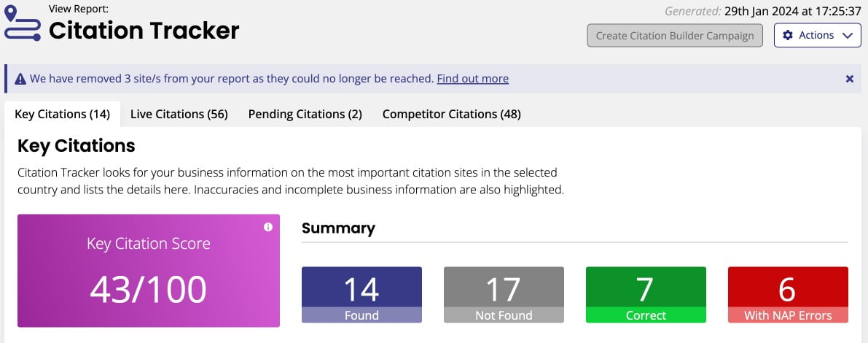The image size is (868, 343).
Task: Select the Pending Citations (2) tab
Action: coord(305,114)
